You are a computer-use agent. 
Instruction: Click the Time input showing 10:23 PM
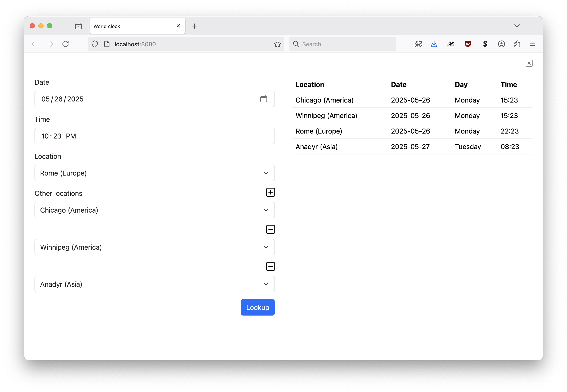pyautogui.click(x=154, y=136)
